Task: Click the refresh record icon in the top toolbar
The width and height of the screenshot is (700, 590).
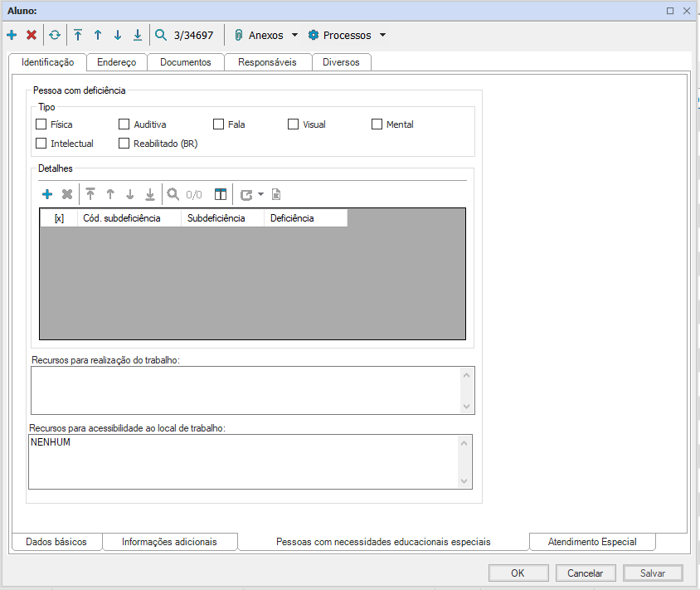Action: (x=55, y=35)
